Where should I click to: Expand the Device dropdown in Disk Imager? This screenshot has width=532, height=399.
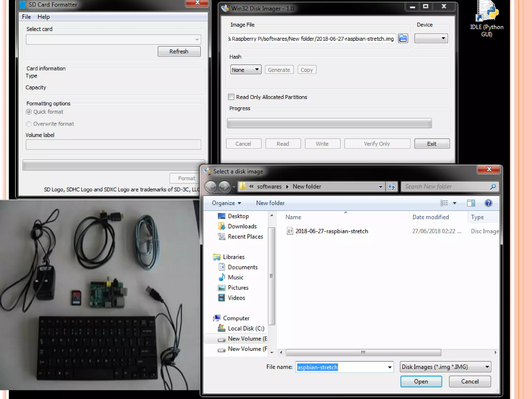tap(431, 38)
